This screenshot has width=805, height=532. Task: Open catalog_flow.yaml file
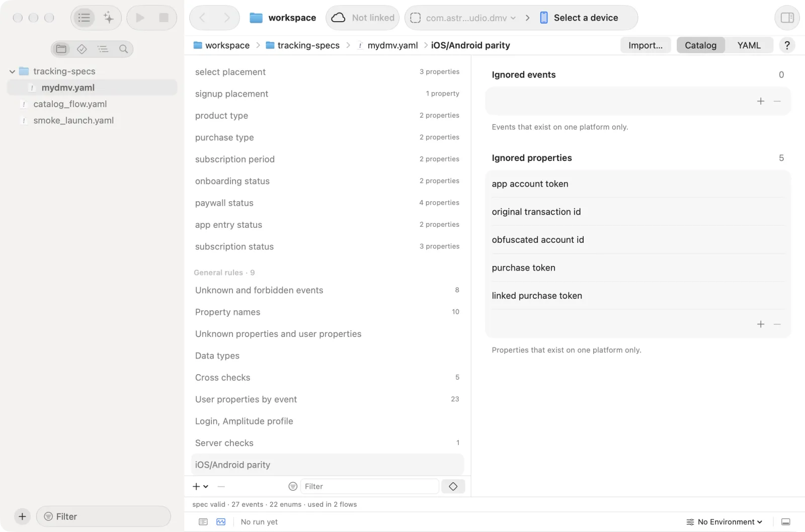(x=70, y=104)
